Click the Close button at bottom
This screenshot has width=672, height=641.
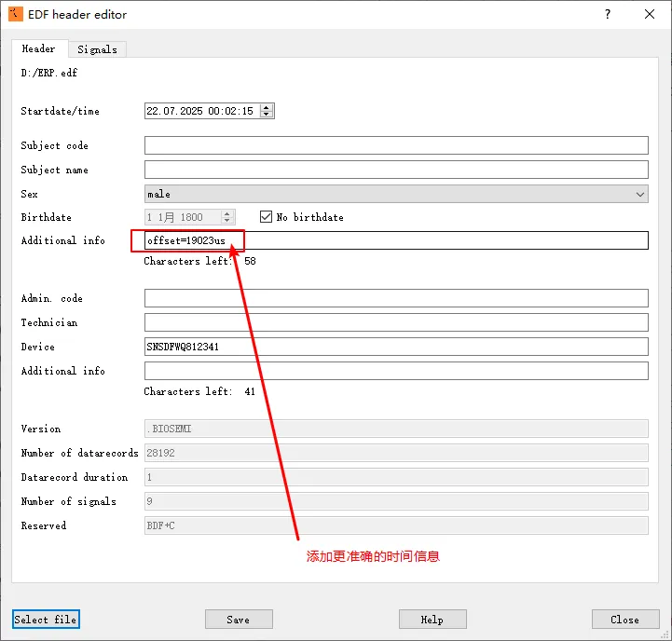pos(624,620)
